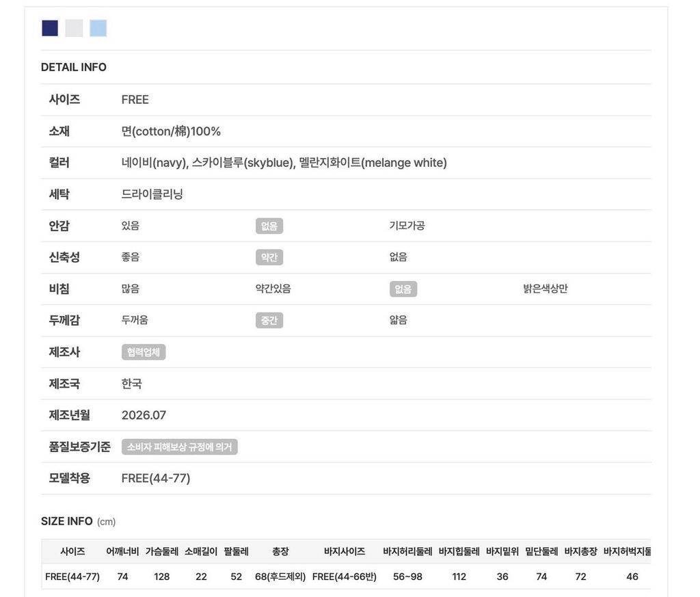The height and width of the screenshot is (597, 700).
Task: Click the FREE(44-77) row in size table
Action: coord(346,576)
